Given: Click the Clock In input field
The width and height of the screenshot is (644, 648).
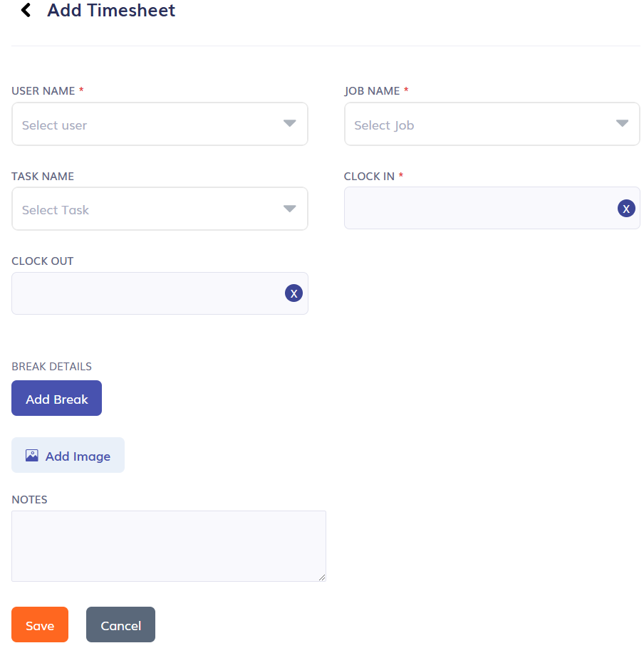Looking at the screenshot, I should pyautogui.click(x=470, y=208).
